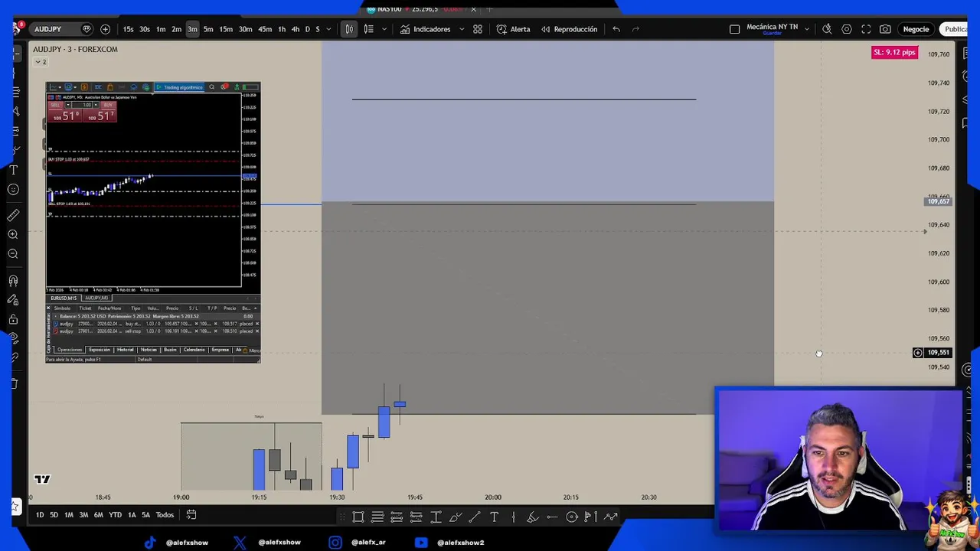
Task: Open the Mecánica NY TN layout name
Action: 772,28
